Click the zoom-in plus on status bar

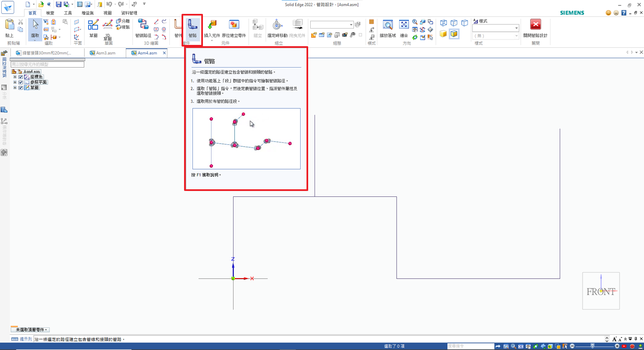tap(617, 346)
